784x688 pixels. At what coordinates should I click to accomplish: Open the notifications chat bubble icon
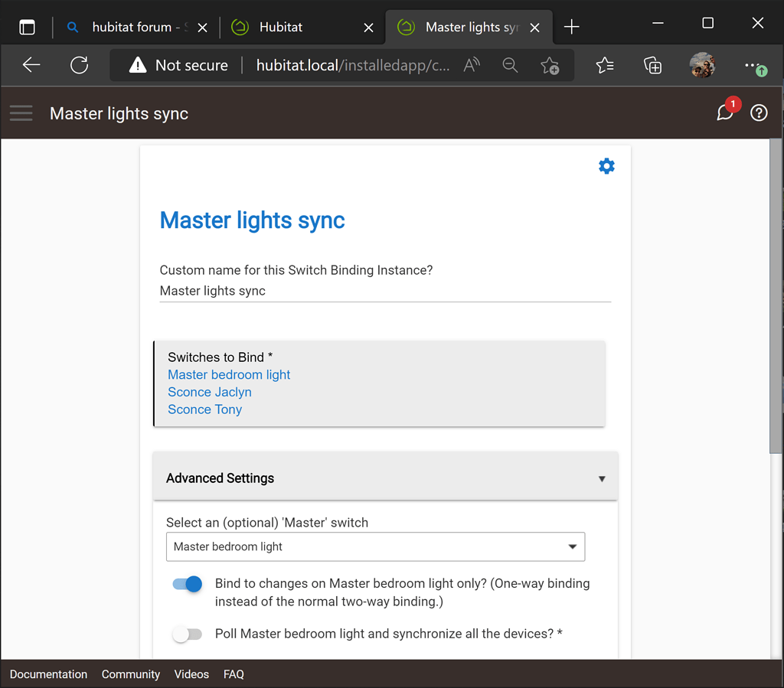(724, 113)
